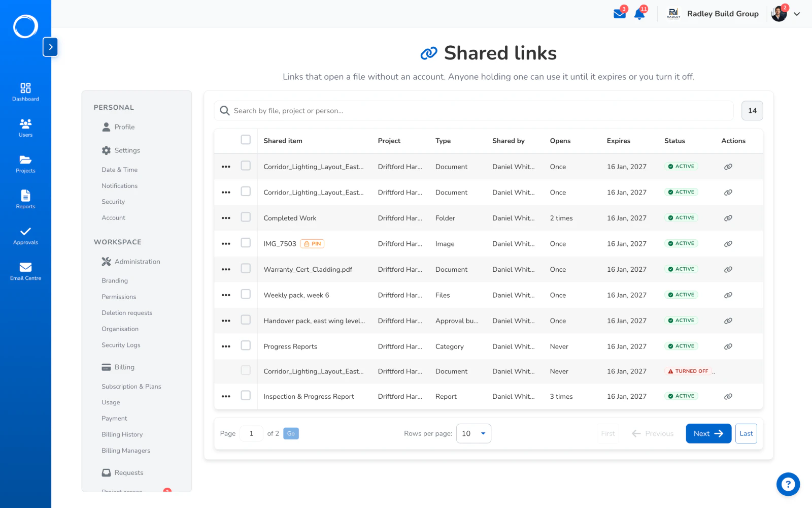Expand the account dropdown chevron
Image resolution: width=812 pixels, height=508 pixels.
(797, 14)
